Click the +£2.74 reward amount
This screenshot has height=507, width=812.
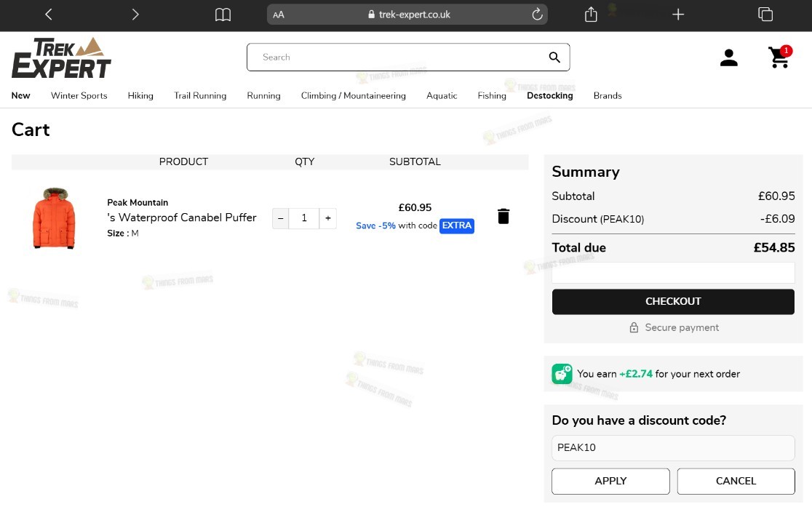coord(636,374)
